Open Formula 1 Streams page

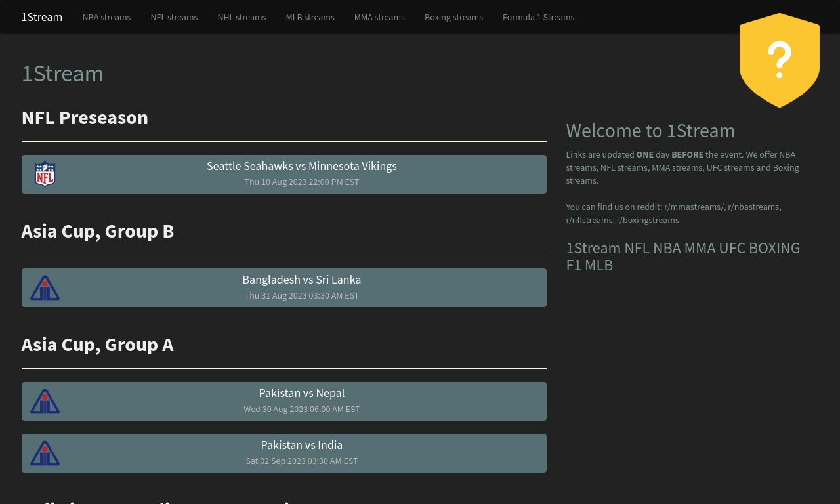pyautogui.click(x=538, y=17)
